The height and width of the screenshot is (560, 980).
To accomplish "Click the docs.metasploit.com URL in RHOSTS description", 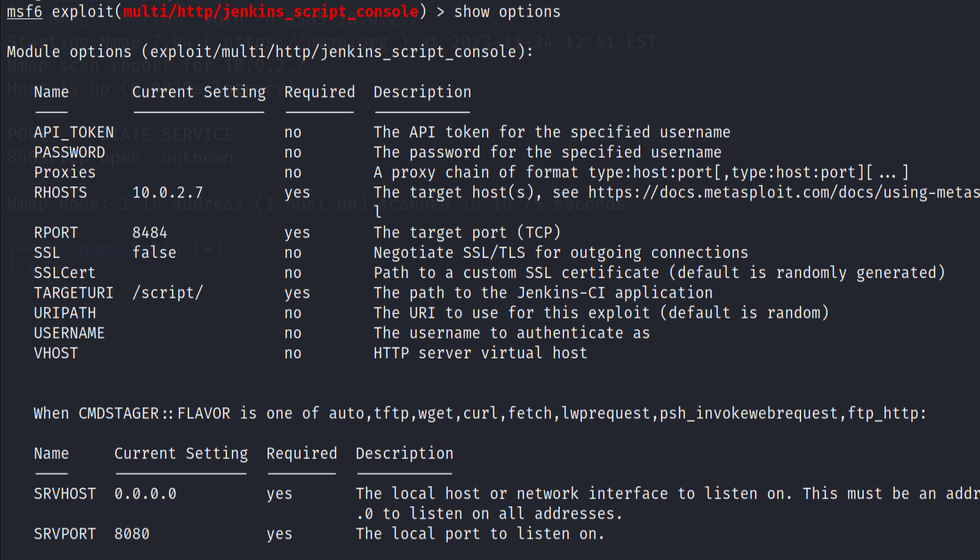I will coord(784,192).
